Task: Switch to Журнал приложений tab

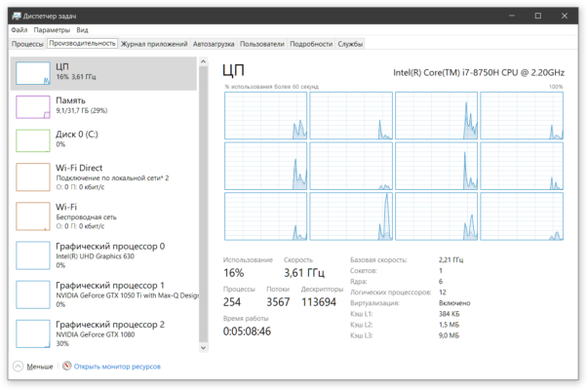Action: [x=154, y=44]
